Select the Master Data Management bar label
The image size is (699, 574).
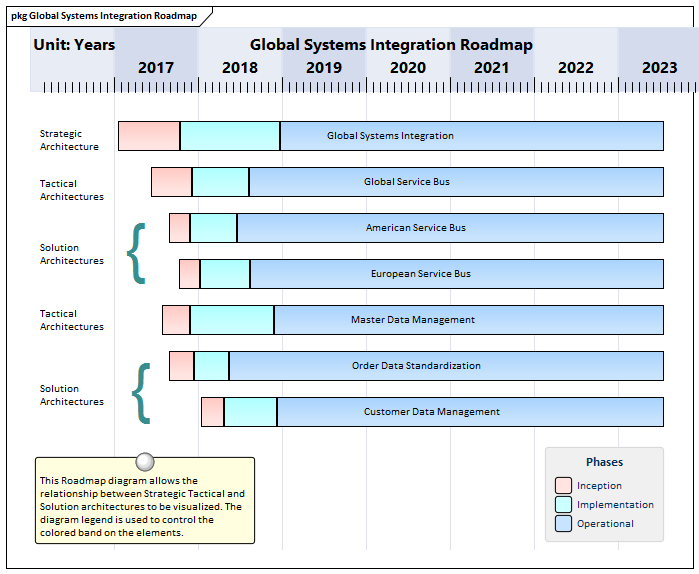412,320
